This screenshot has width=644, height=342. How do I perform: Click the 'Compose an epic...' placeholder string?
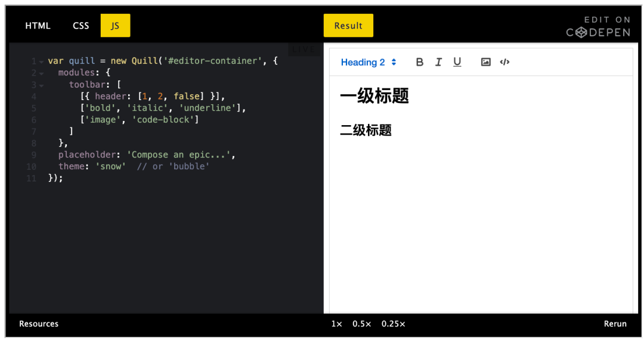[179, 155]
